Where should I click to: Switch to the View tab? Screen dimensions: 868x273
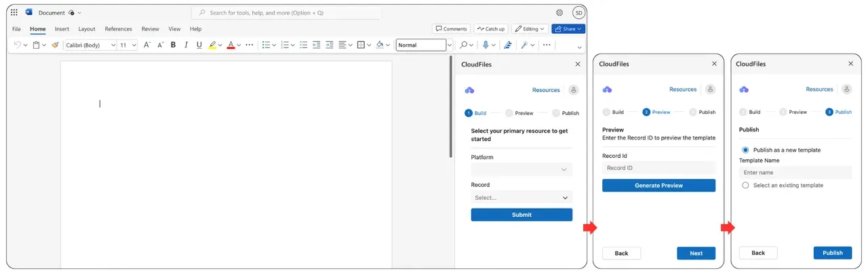tap(174, 29)
